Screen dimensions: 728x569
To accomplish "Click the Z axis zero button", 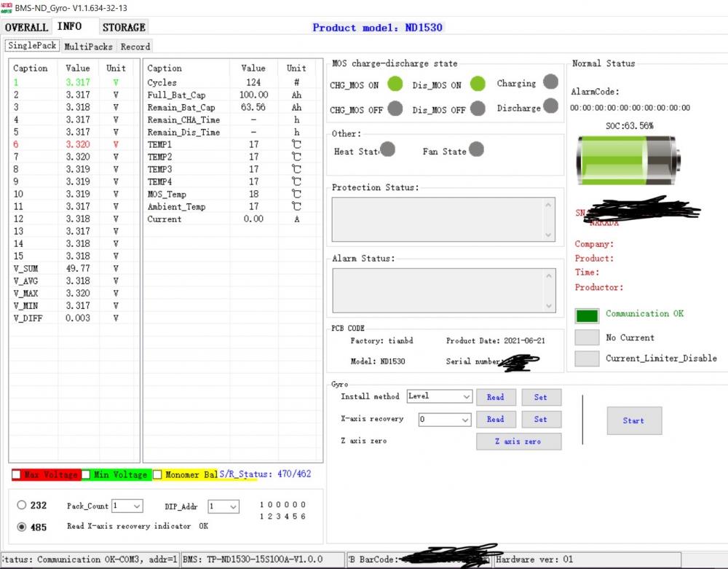I will point(518,442).
